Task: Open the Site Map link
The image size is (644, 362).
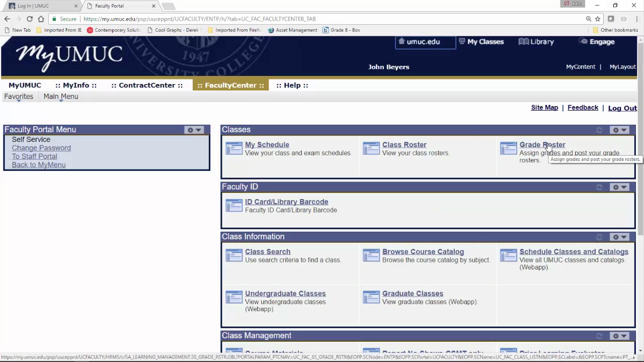Action: [x=544, y=108]
